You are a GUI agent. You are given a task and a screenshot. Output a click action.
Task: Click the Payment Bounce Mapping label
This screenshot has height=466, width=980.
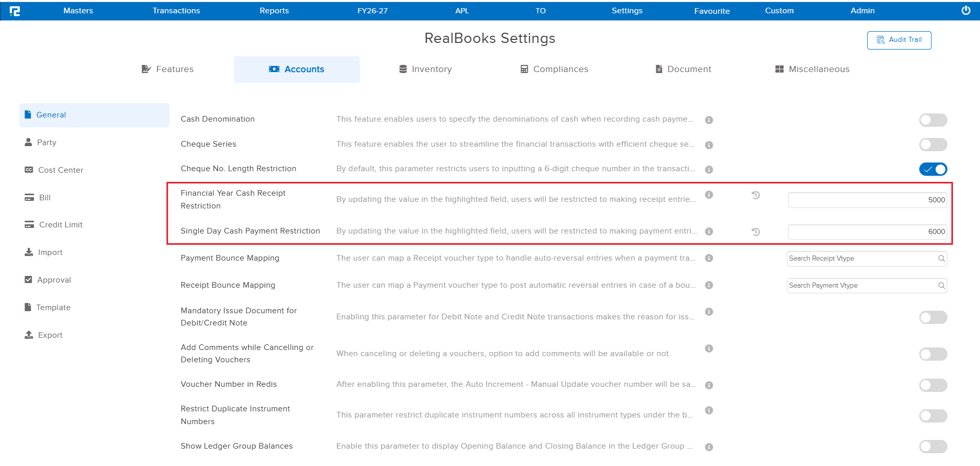tap(230, 258)
